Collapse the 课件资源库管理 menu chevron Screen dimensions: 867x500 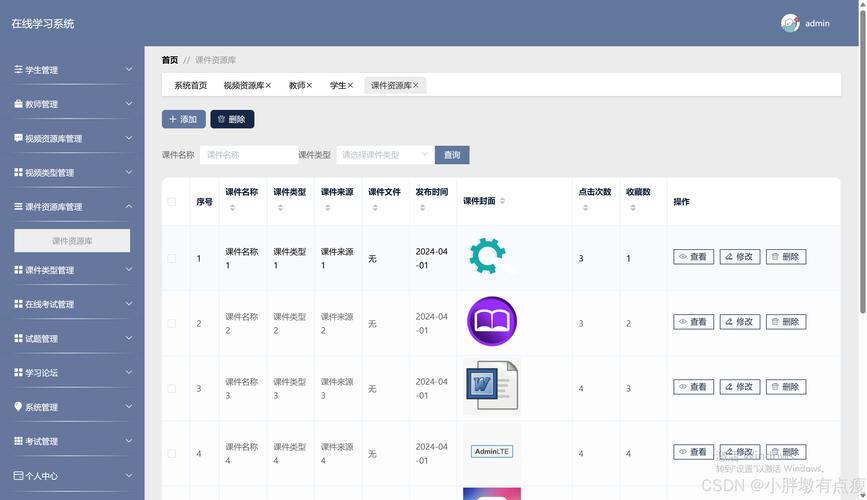(x=129, y=206)
